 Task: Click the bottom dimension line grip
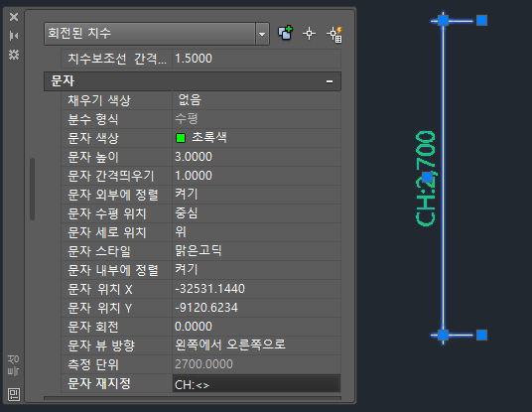click(x=443, y=335)
